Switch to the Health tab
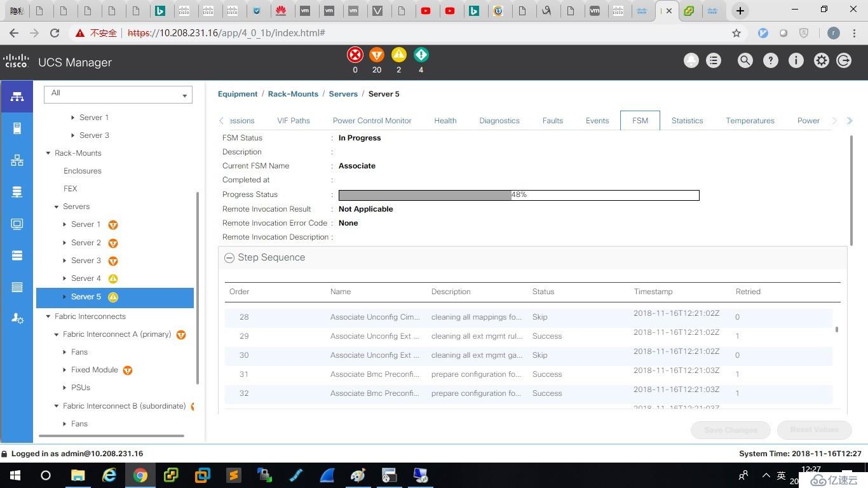 point(445,121)
